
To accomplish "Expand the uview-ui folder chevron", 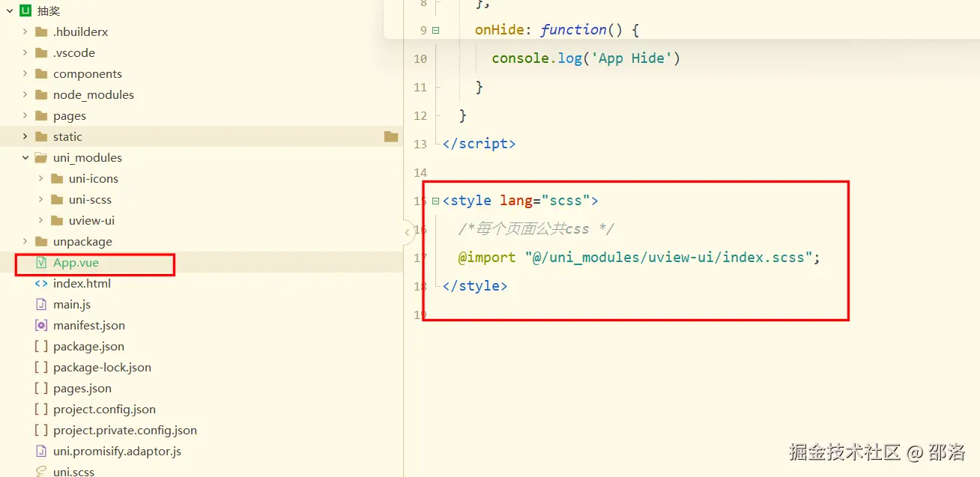I will click(40, 221).
